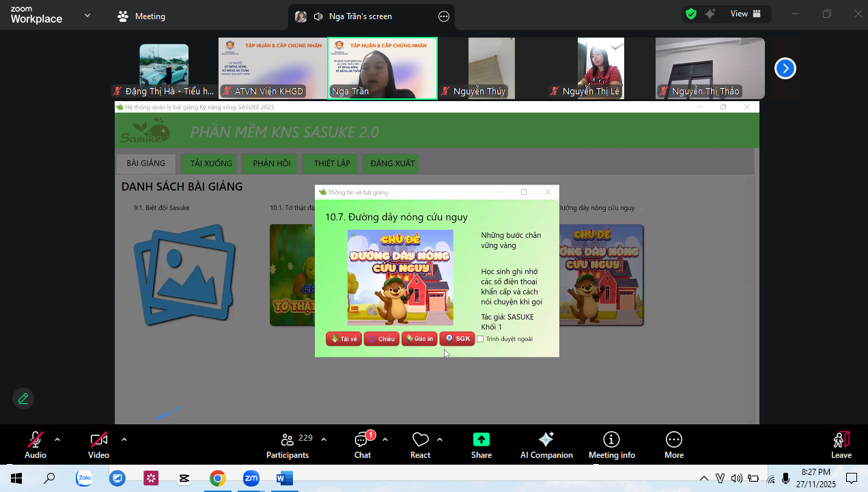Expand the video options arrow
868x492 pixels.
[124, 439]
